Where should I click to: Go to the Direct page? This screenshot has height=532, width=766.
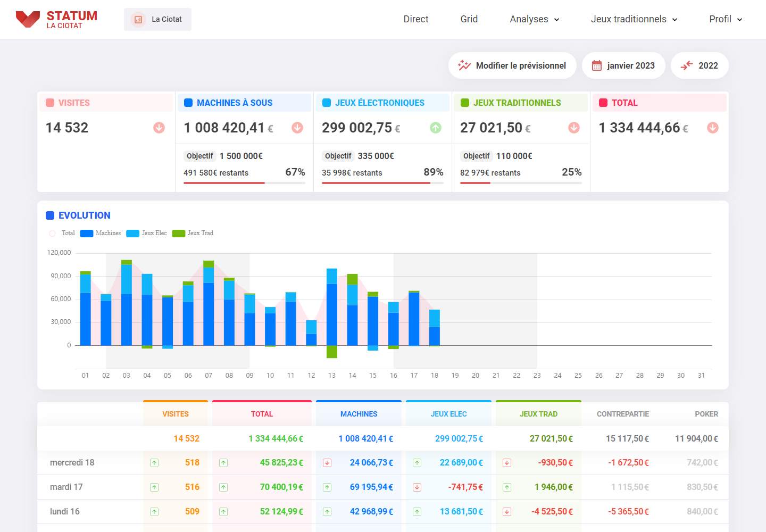(415, 19)
